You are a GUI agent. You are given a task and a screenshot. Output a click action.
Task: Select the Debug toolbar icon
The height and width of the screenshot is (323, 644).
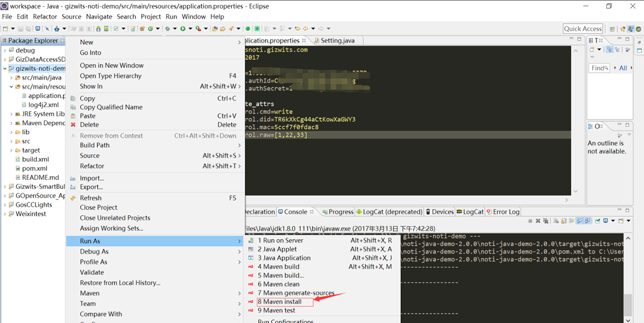tap(168, 28)
